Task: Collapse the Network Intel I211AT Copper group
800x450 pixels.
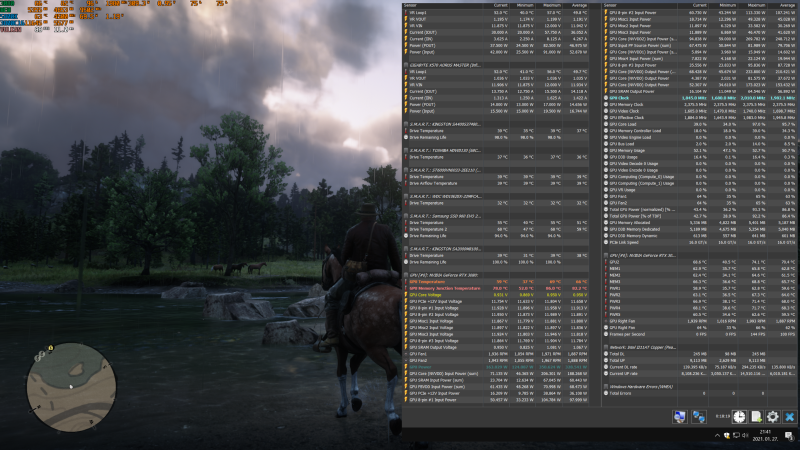Action: [x=606, y=347]
